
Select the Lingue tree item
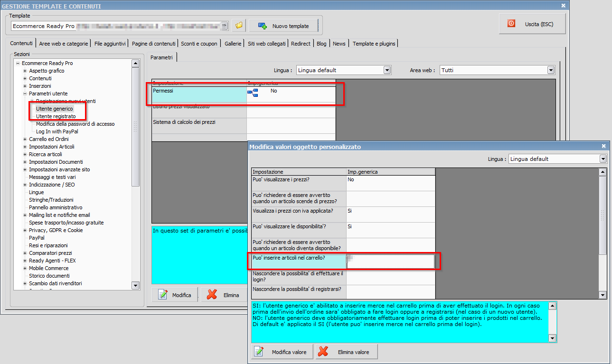tap(37, 192)
